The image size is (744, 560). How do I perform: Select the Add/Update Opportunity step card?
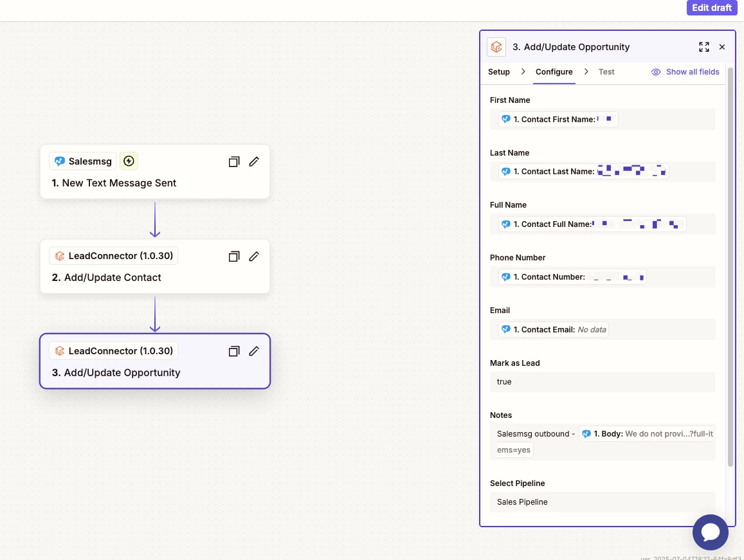155,361
